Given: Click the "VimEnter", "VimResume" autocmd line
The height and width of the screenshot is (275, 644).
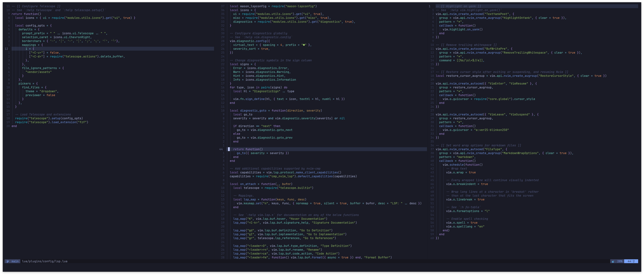Looking at the screenshot, I should 486,84.
